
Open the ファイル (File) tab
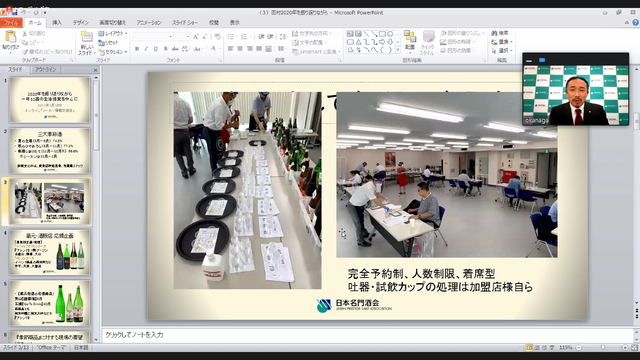click(x=11, y=23)
